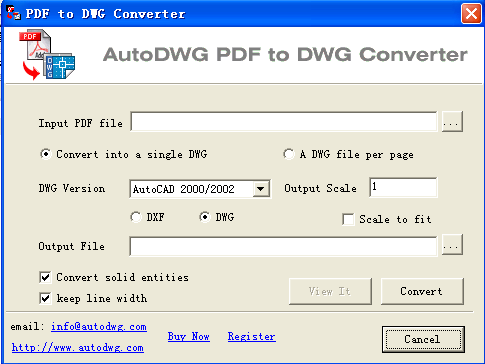Click the Convert button
This screenshot has width=485, height=364.
422,291
